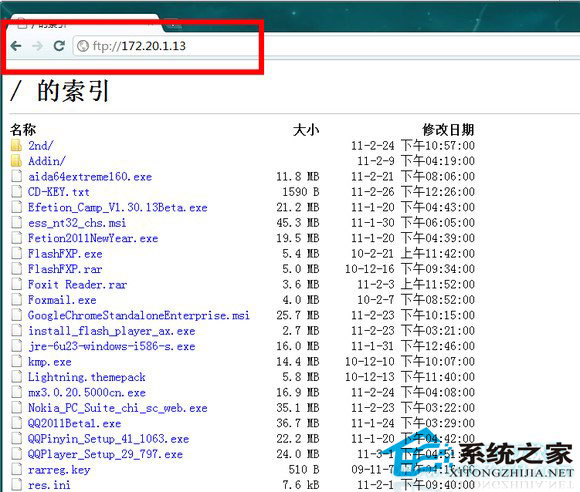Download GoogleChromeStandaloneEnterprise.msi

(x=139, y=316)
